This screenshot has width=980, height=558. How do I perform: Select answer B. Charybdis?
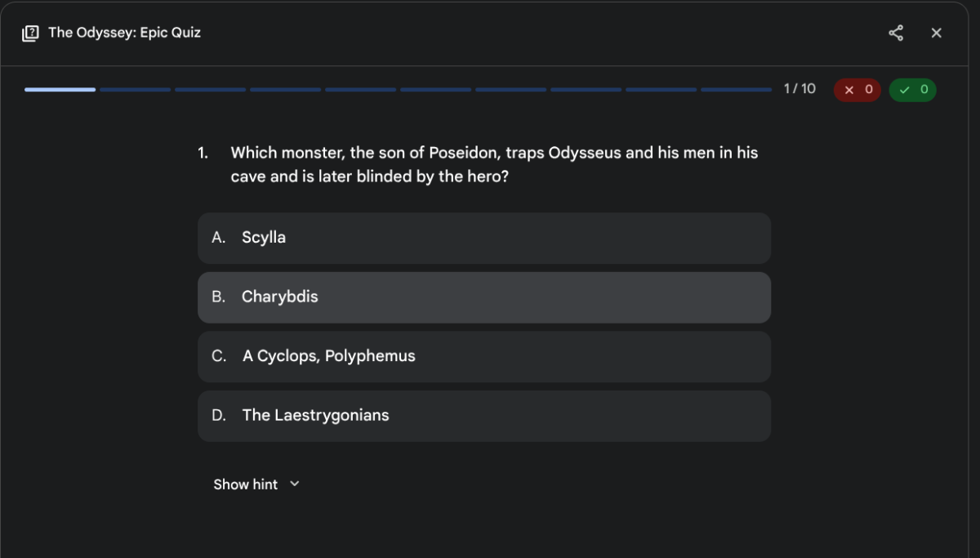pos(483,297)
